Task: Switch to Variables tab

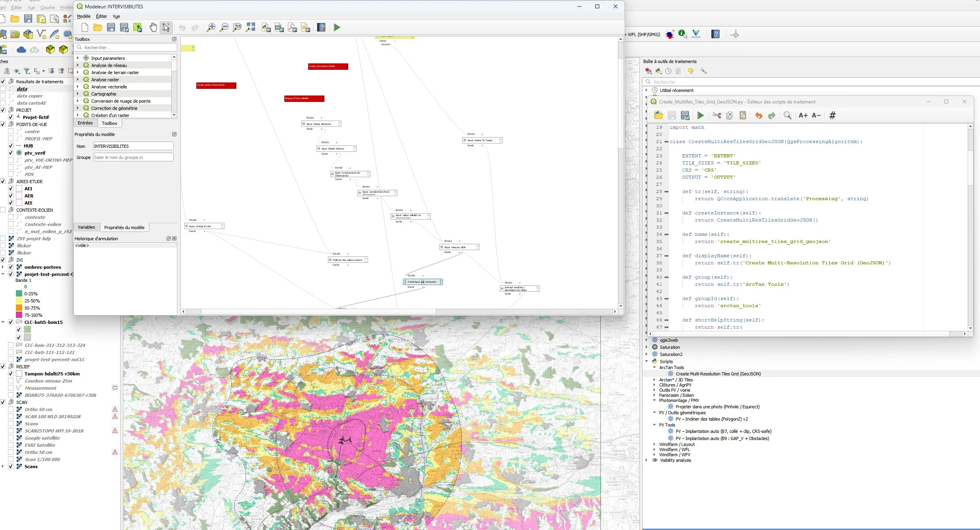Action: (x=86, y=227)
